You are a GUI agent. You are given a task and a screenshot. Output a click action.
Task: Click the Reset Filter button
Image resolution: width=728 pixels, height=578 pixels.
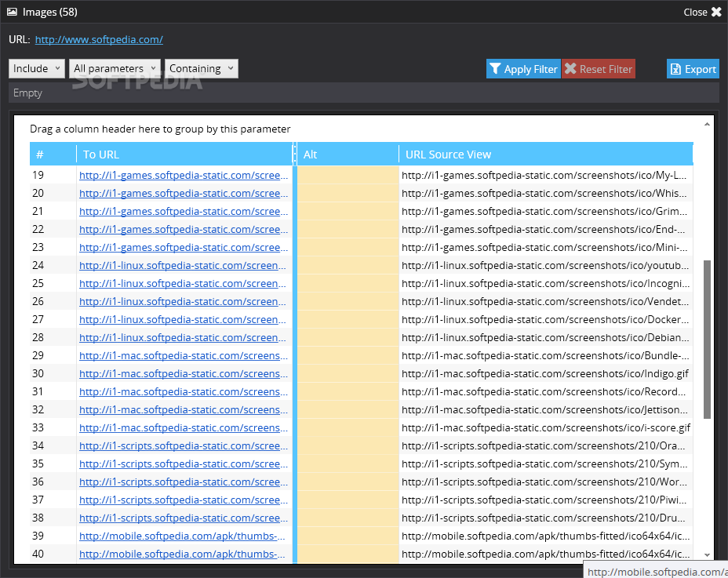click(x=599, y=69)
